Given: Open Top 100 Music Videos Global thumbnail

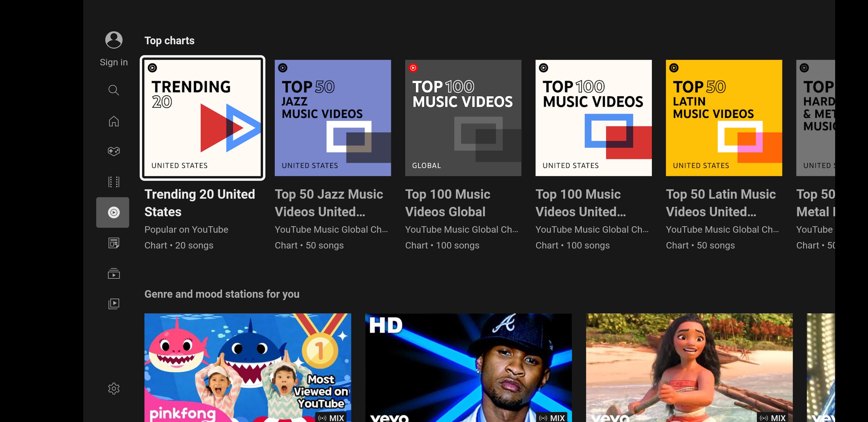Looking at the screenshot, I should (x=463, y=118).
